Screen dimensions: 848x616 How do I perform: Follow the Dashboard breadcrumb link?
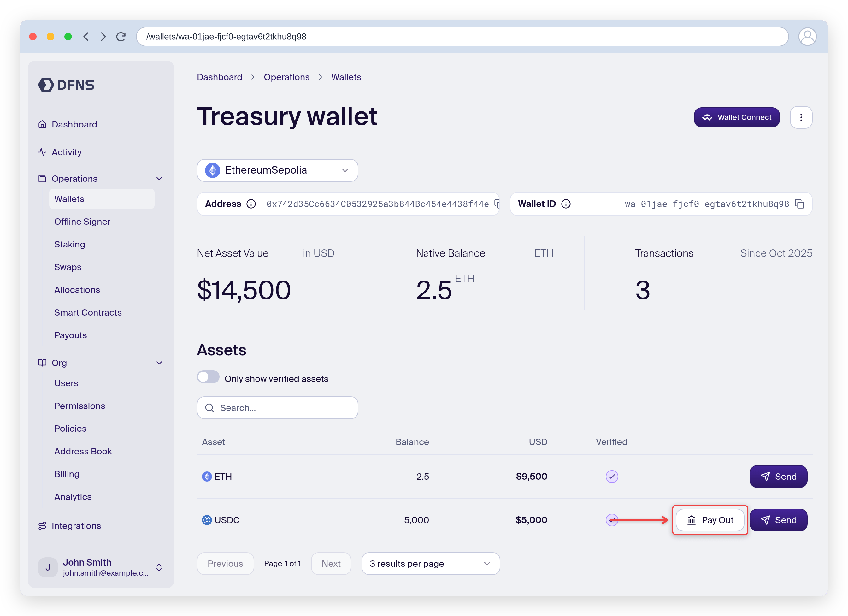pos(220,77)
